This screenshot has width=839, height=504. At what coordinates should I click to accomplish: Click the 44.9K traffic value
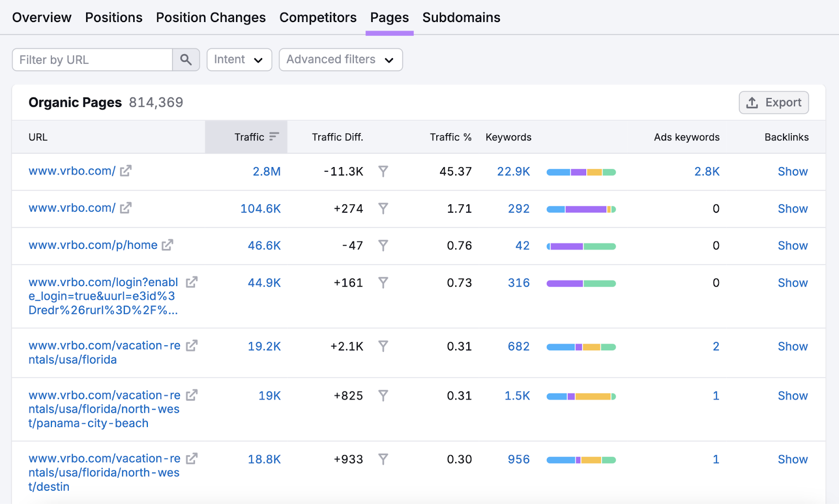(264, 283)
